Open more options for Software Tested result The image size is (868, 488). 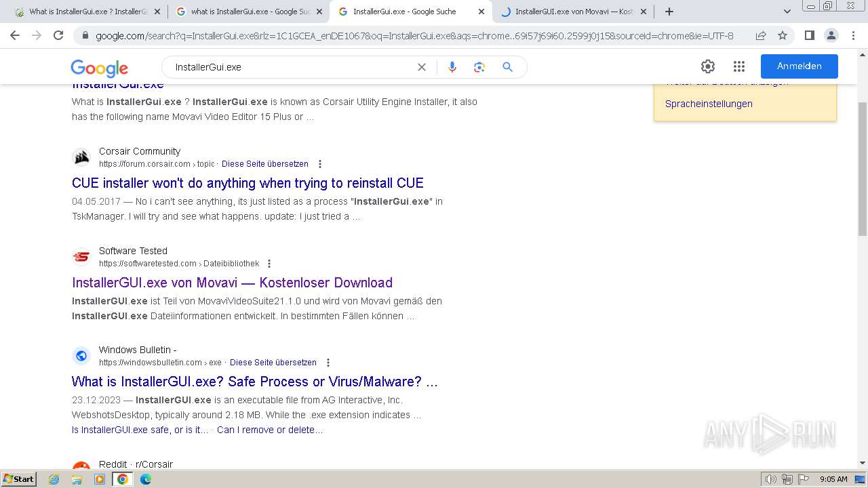(x=269, y=264)
